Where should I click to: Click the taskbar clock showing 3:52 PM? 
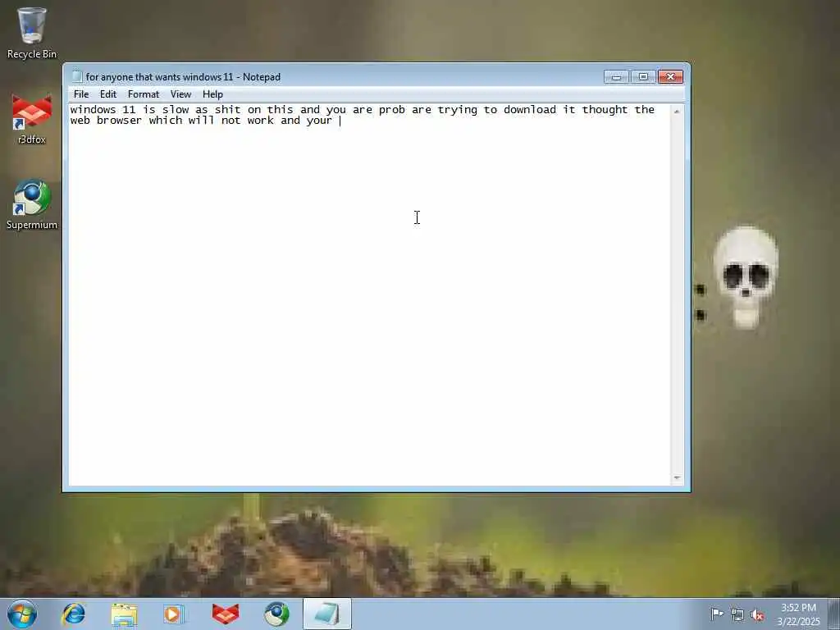coord(798,614)
